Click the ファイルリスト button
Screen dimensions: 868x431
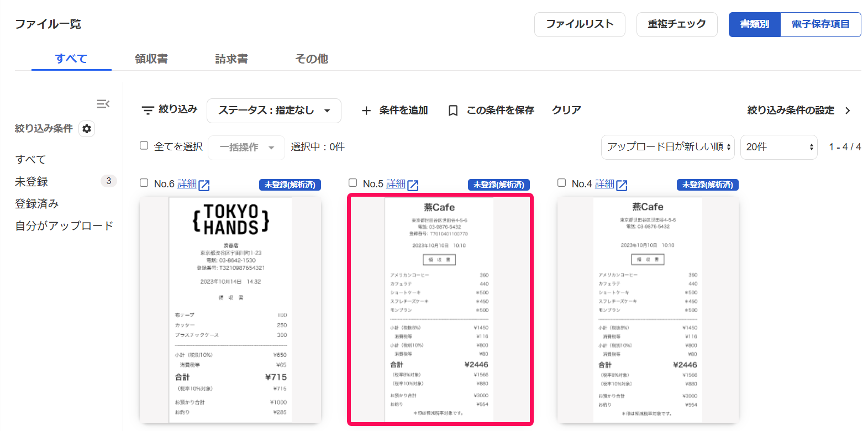tap(580, 24)
